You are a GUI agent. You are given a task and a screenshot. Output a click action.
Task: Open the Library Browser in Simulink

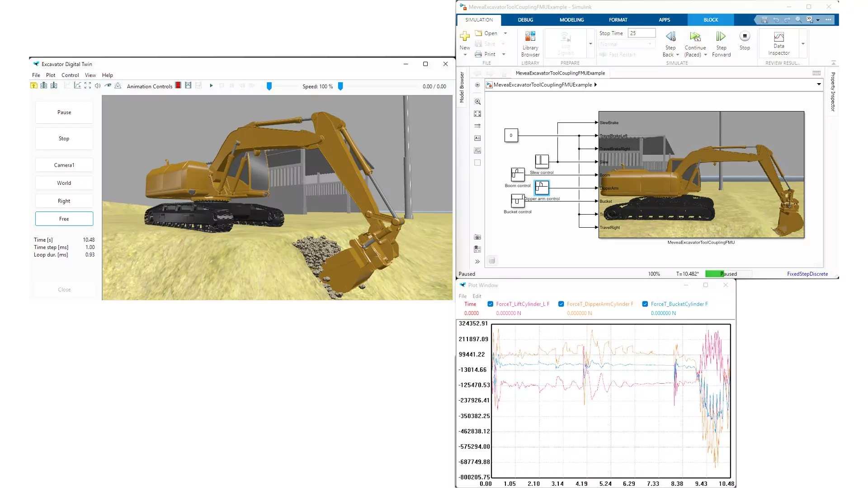pos(530,43)
